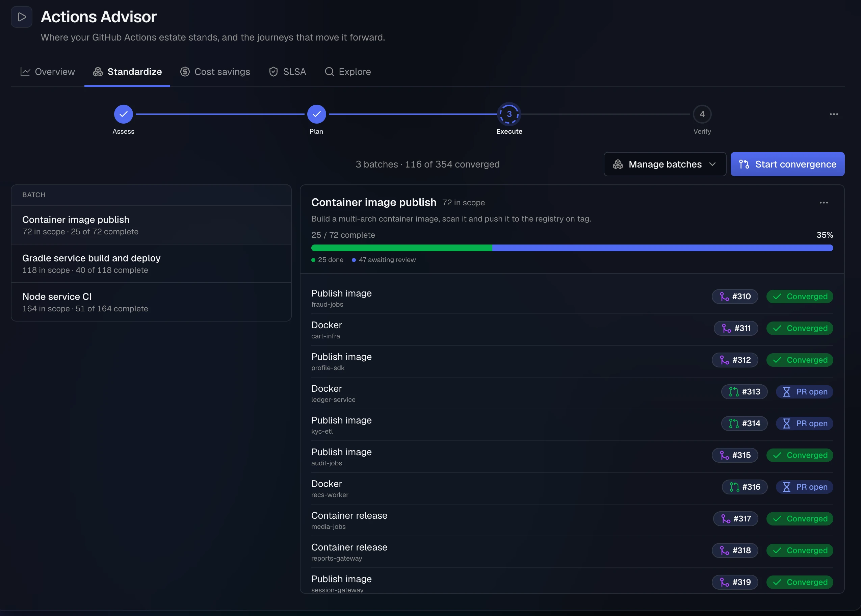
Task: Open the SLSA tab
Action: 287,72
